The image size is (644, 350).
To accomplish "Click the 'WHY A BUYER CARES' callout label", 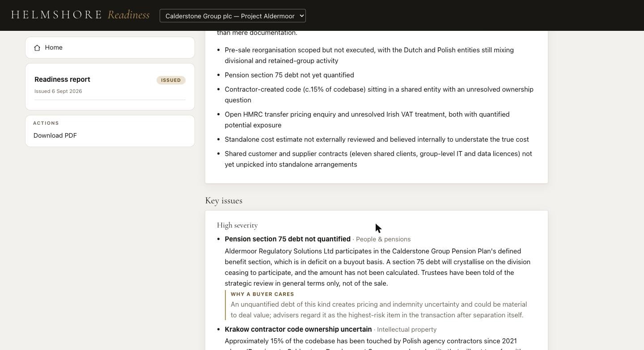I will (x=263, y=294).
